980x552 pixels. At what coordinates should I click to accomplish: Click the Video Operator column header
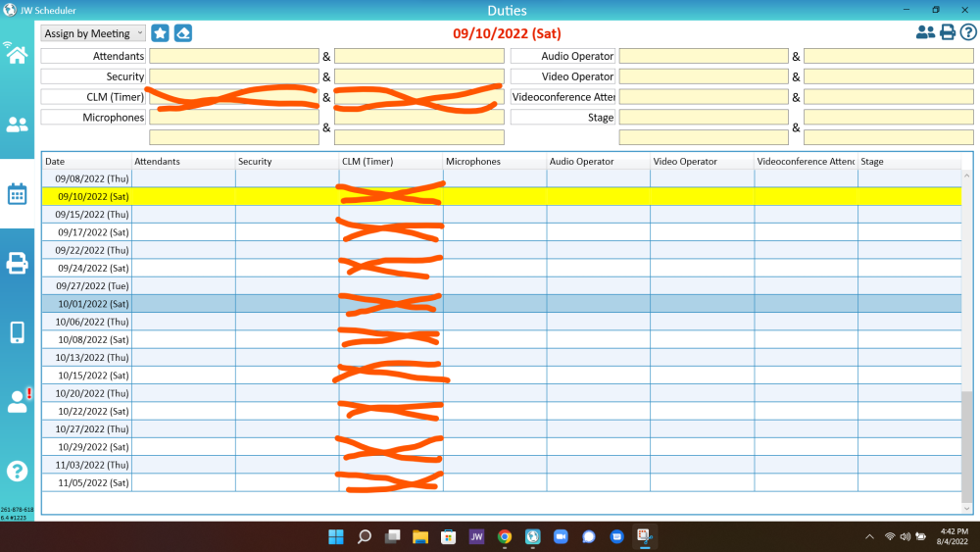tap(703, 162)
